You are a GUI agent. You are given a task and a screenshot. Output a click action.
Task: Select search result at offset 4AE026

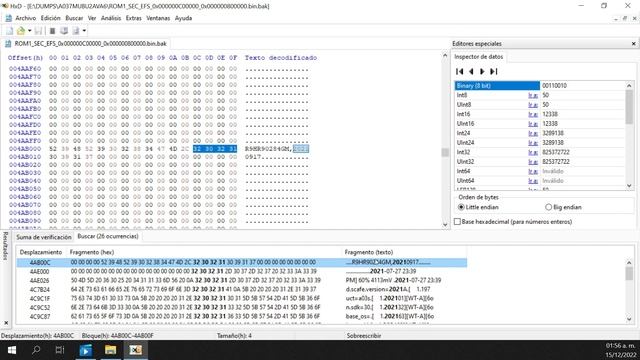click(242, 280)
